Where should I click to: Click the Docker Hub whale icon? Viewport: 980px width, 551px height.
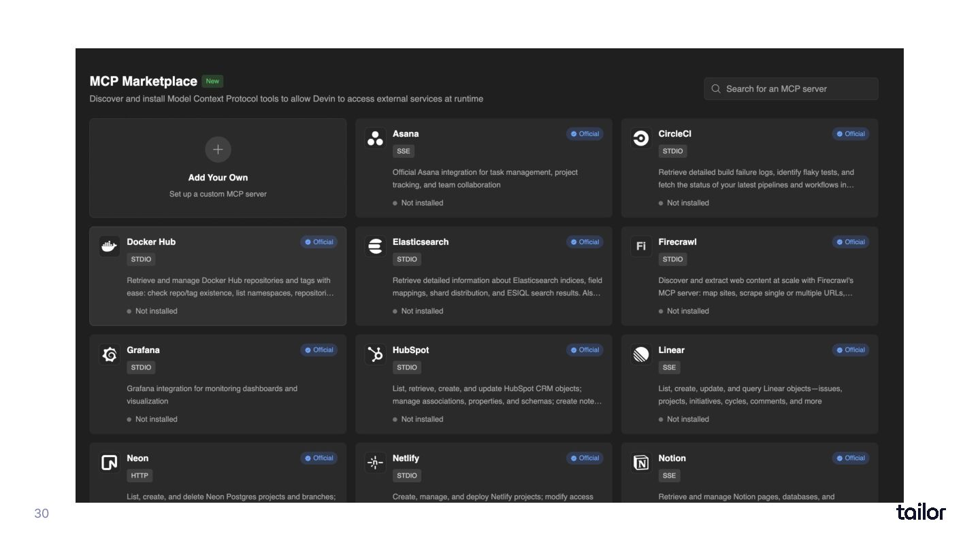pos(109,246)
